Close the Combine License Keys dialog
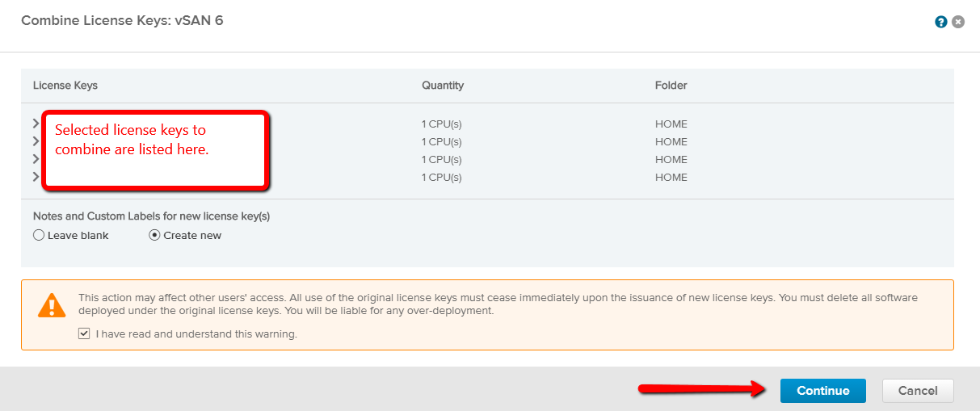Image resolution: width=980 pixels, height=411 pixels. coord(958,22)
